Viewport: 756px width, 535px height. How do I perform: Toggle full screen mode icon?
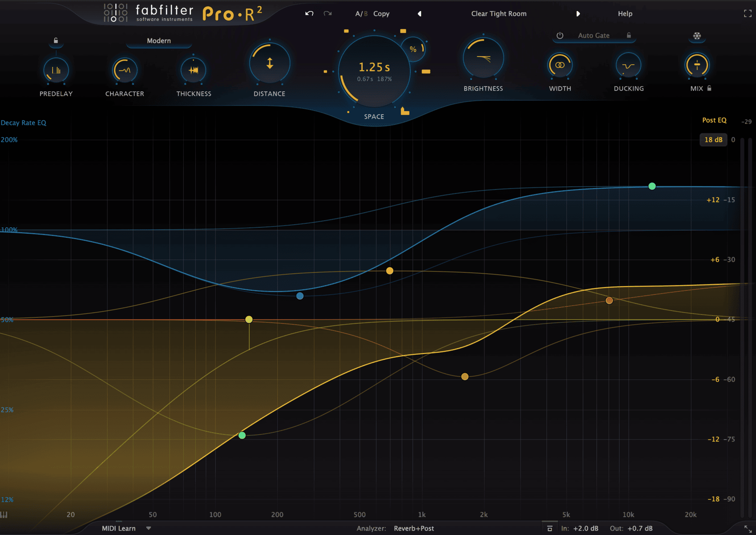coord(748,13)
